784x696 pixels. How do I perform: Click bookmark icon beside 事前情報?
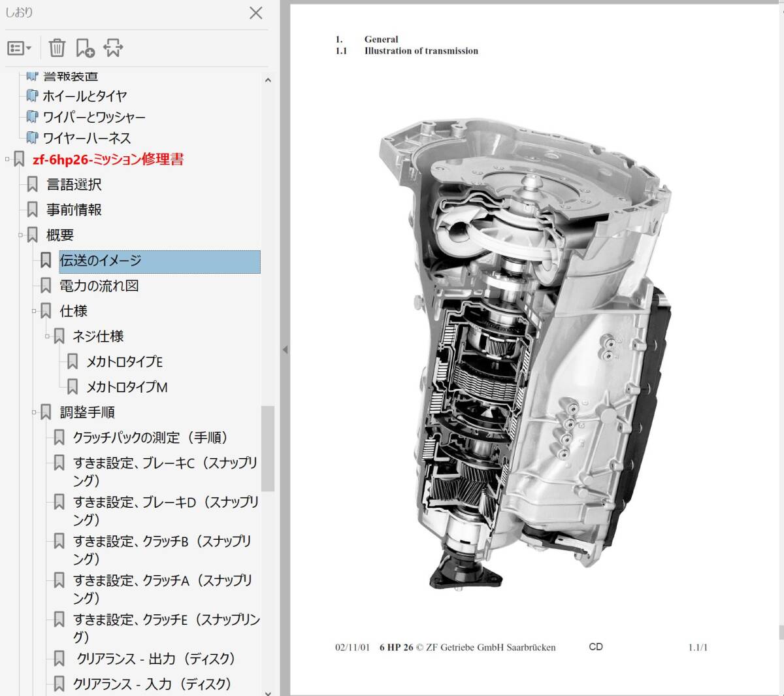[x=33, y=210]
